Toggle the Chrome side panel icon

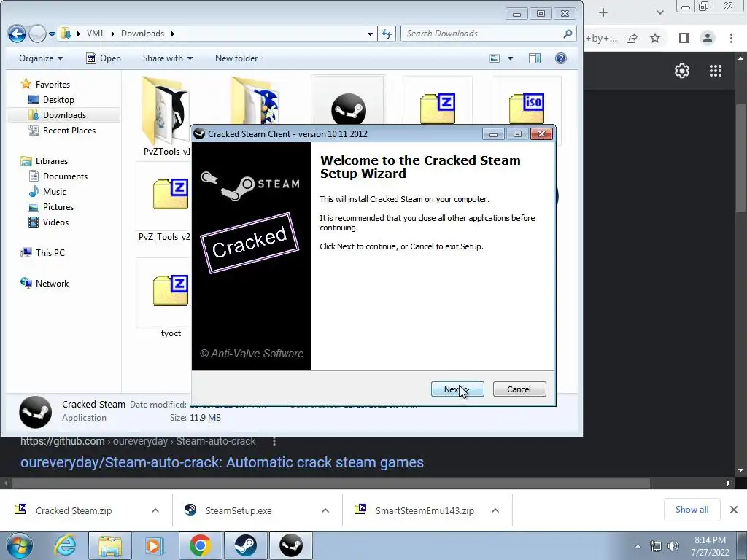coord(684,38)
